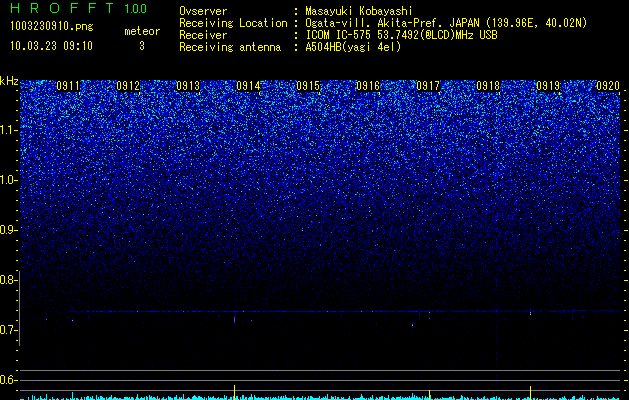Click the yellow meteor marker below the 0914 echo
629x400 pixels.
click(234, 392)
